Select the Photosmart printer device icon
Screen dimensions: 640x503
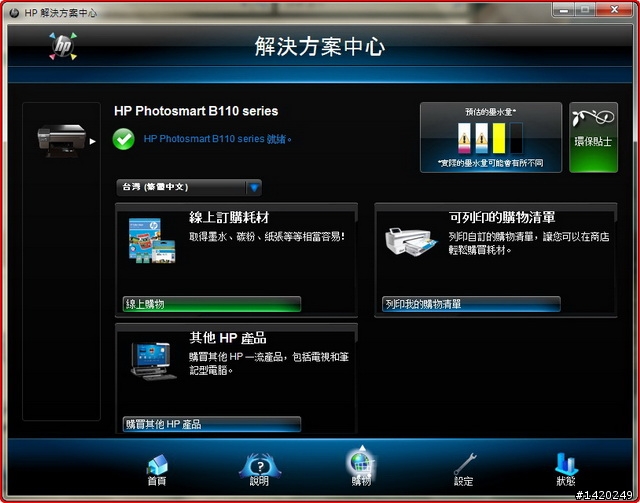(62, 141)
